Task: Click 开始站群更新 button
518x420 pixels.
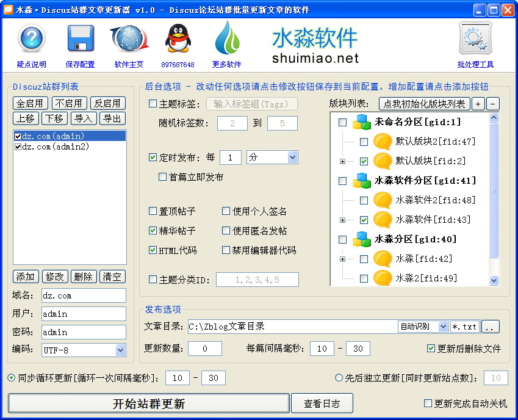Action: [149, 403]
